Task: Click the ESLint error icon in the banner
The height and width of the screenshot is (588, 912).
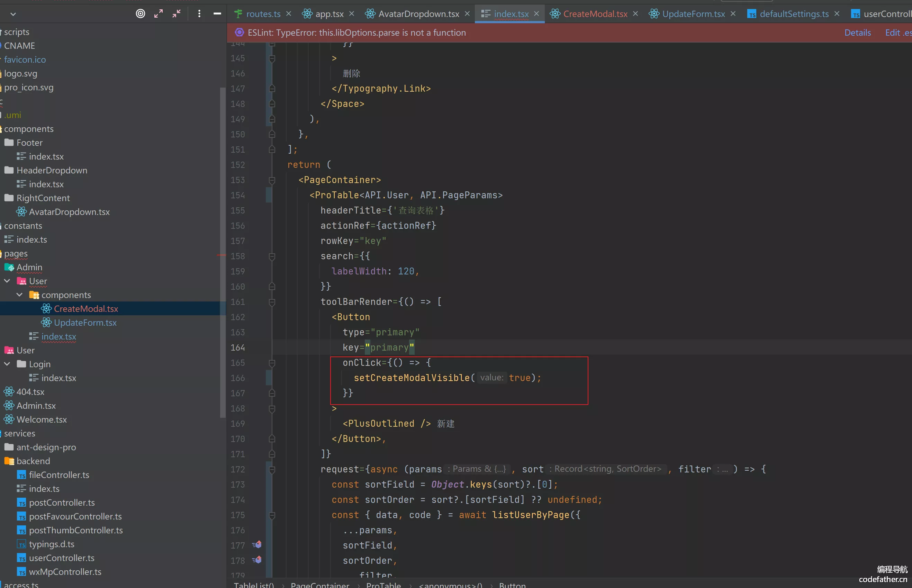Action: point(240,33)
